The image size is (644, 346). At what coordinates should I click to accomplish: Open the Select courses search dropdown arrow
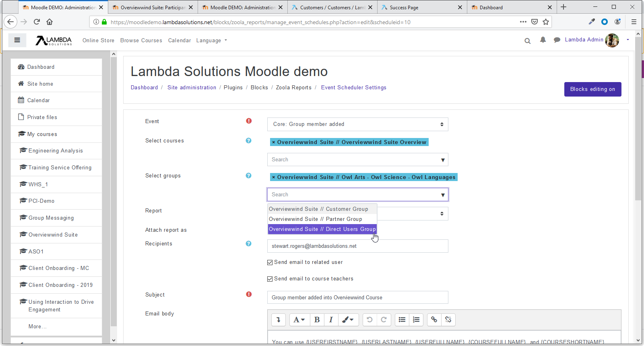443,160
